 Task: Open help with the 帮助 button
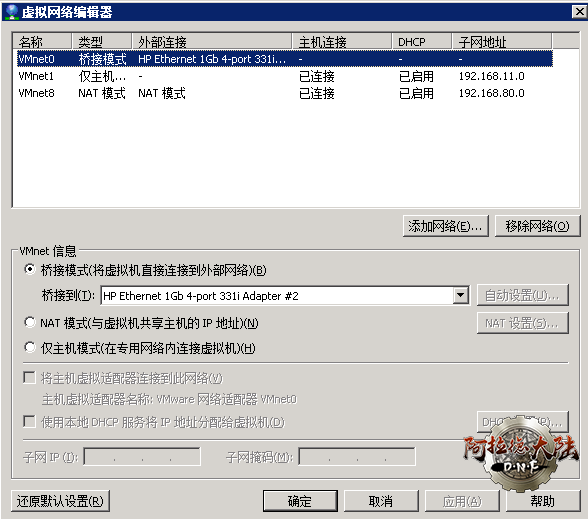543,501
